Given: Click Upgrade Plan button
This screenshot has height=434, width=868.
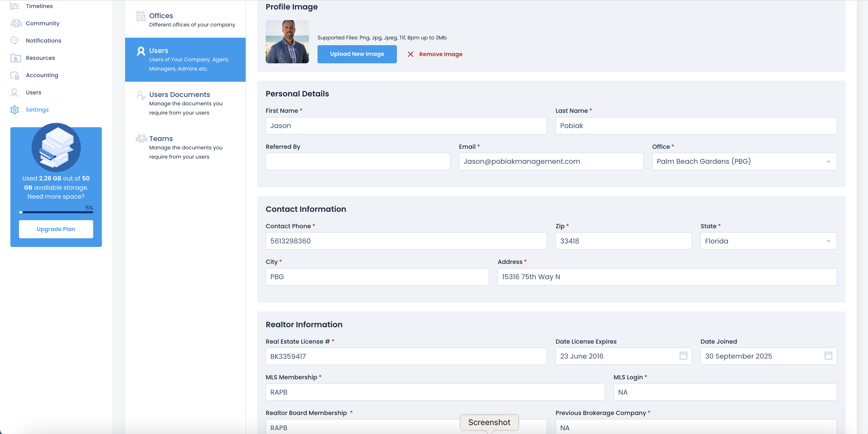Looking at the screenshot, I should pyautogui.click(x=56, y=229).
